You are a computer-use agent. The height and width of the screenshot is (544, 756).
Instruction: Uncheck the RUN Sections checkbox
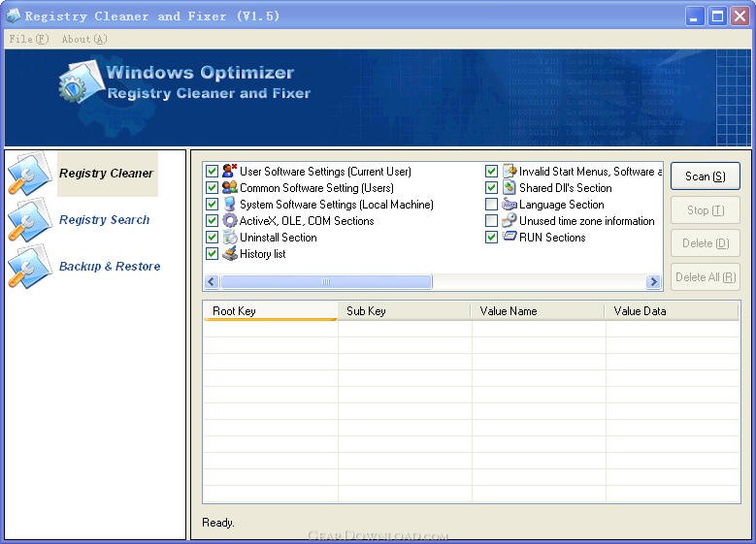pyautogui.click(x=491, y=238)
